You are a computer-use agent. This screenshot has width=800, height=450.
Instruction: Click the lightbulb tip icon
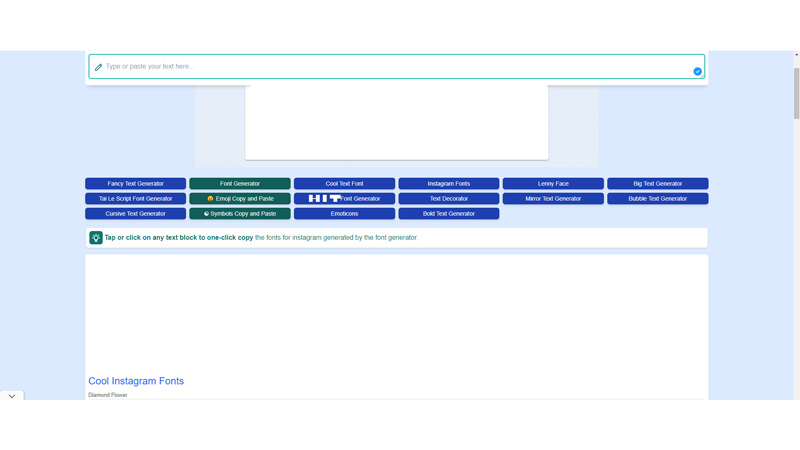pos(96,238)
